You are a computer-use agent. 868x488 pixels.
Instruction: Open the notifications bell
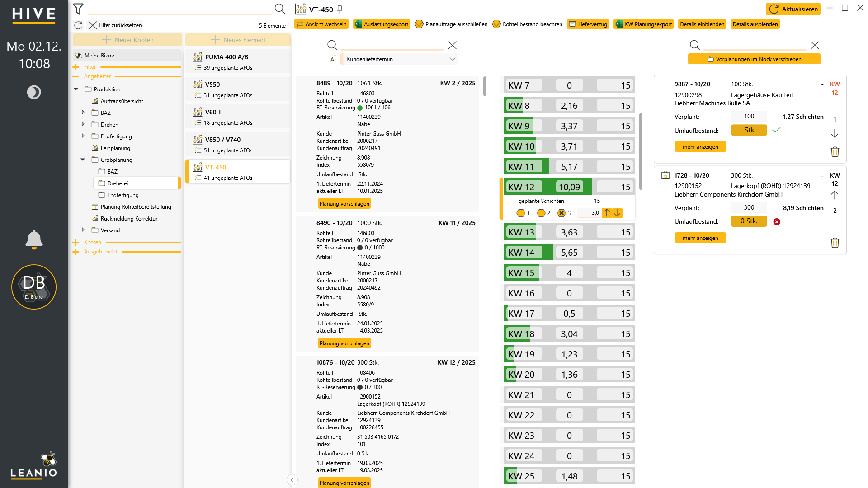tap(34, 239)
